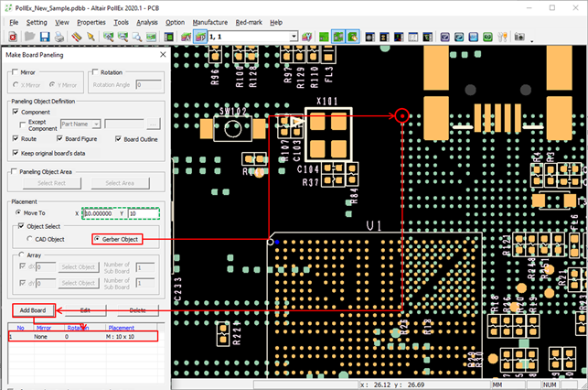The image size is (588, 390).
Task: Select the measure ruler tool icon
Action: pyautogui.click(x=76, y=38)
